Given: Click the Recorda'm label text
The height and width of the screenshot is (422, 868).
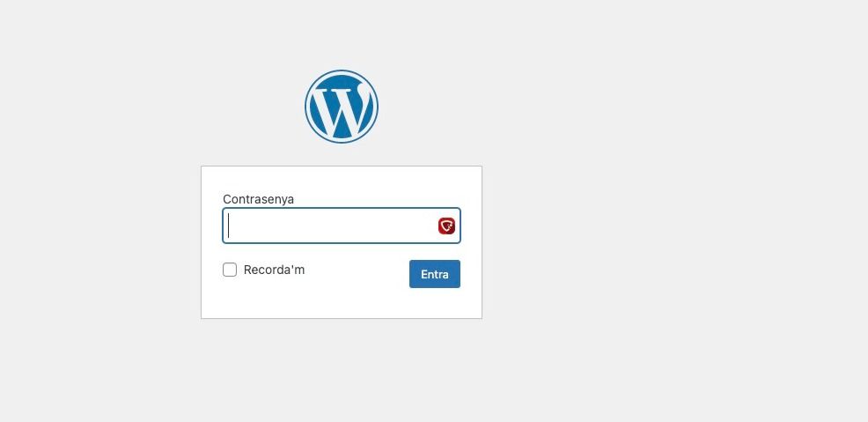Looking at the screenshot, I should click(274, 270).
